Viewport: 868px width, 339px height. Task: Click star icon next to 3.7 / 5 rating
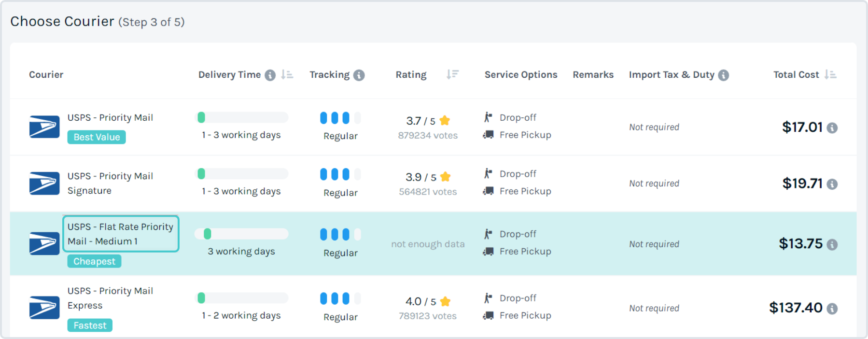click(x=445, y=120)
